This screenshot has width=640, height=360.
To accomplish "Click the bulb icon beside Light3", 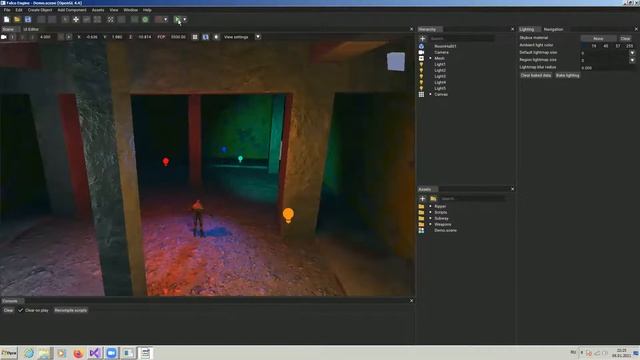I will tap(421, 76).
